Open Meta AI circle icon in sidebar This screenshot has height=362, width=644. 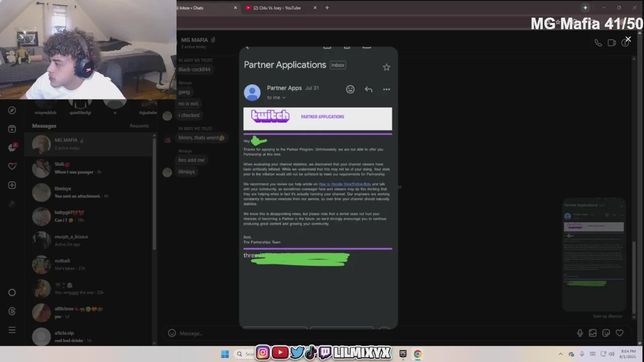tap(12, 293)
